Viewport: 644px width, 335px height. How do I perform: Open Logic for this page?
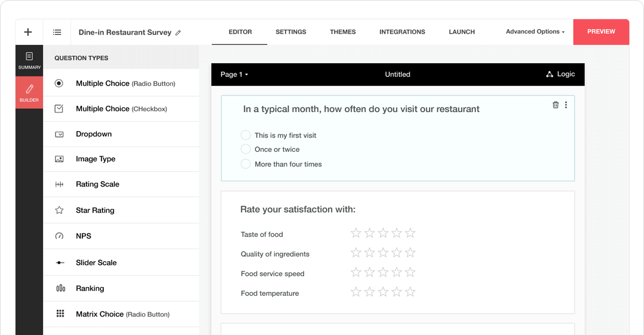(560, 74)
